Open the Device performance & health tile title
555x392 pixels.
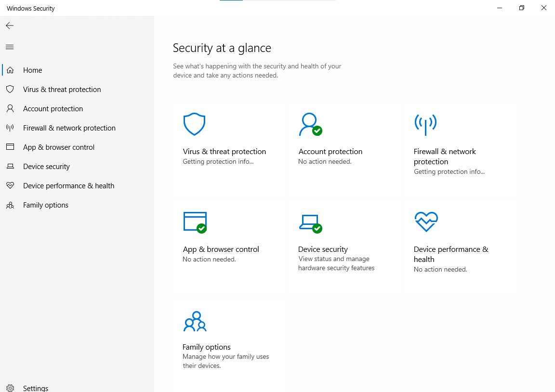(451, 254)
